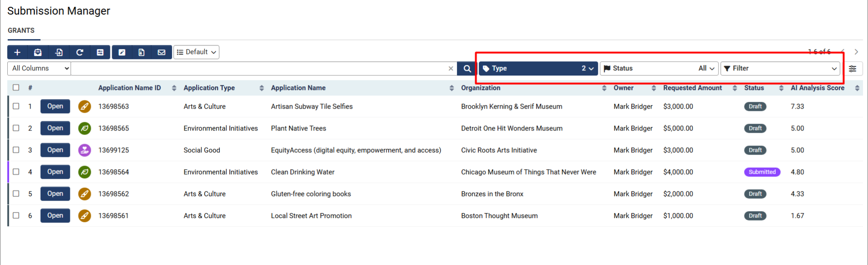Click leaf icon for Plant Native Trees
The image size is (868, 265).
pos(84,128)
